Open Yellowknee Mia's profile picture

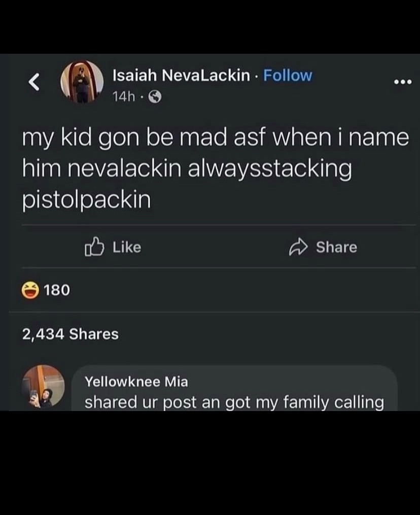(43, 386)
